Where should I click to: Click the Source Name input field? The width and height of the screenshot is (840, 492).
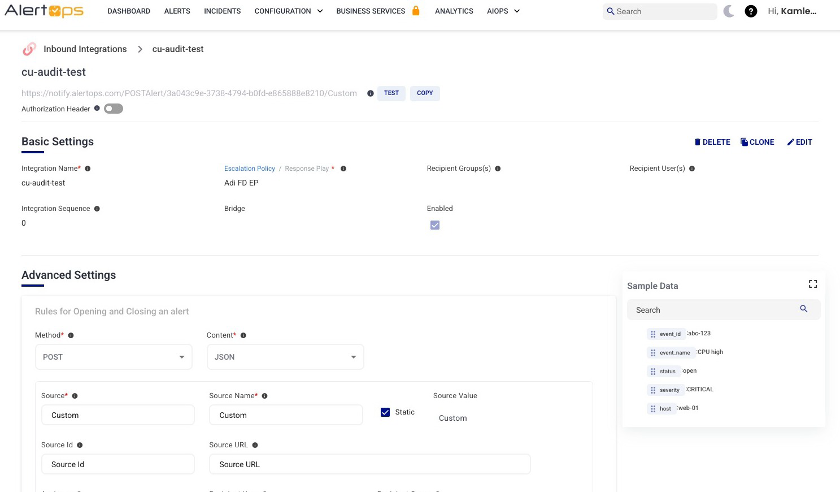click(286, 415)
